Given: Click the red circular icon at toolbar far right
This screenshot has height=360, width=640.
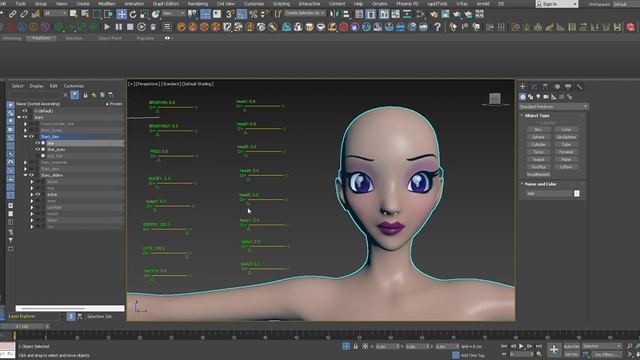Looking at the screenshot, I should coord(631,27).
